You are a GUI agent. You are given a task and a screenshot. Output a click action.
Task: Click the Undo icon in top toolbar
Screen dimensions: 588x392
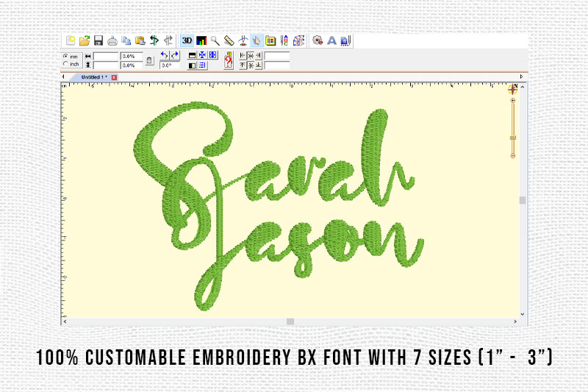pos(154,40)
